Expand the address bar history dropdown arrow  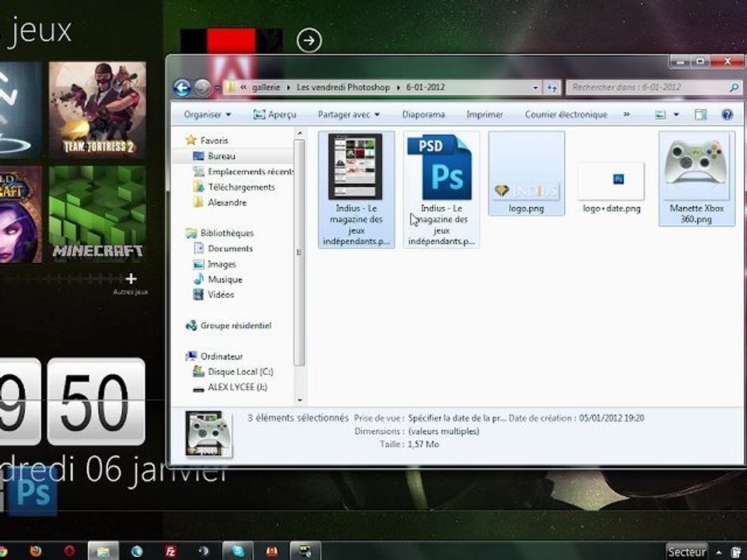[535, 88]
